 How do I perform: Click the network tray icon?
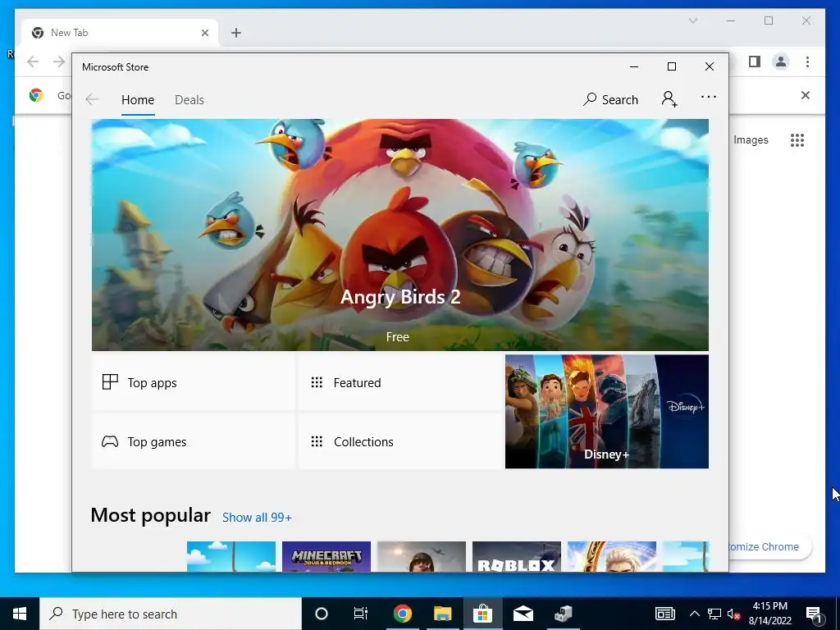click(714, 614)
